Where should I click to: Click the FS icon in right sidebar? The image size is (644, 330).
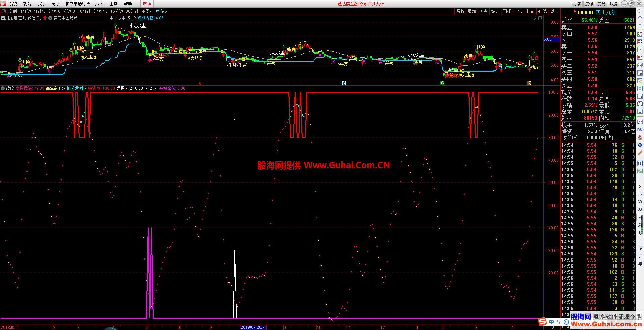pyautogui.click(x=640, y=164)
